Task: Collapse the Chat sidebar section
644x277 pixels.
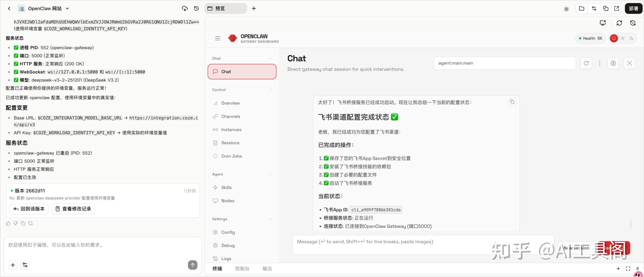Action: point(271,58)
